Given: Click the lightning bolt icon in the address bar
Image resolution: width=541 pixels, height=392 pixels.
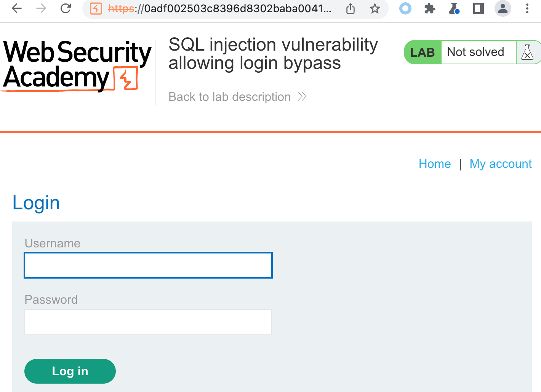Looking at the screenshot, I should coord(96,8).
